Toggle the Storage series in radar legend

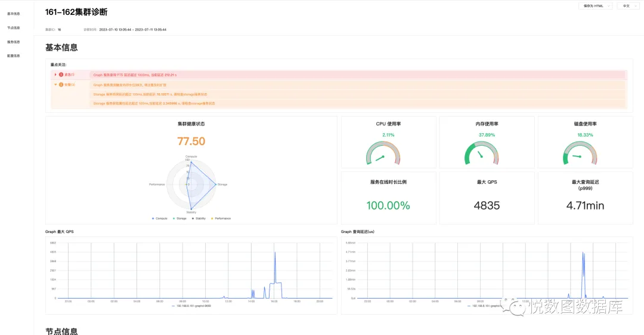coord(180,219)
